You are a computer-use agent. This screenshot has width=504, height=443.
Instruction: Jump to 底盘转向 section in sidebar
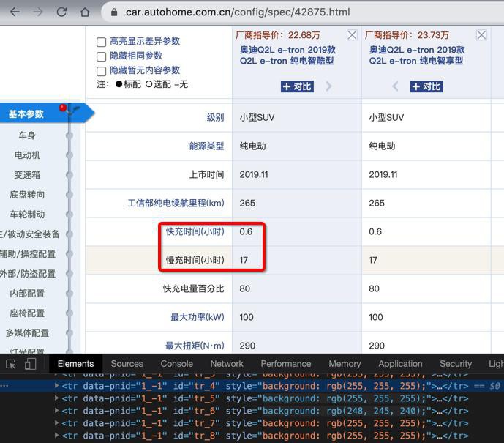[x=27, y=195]
